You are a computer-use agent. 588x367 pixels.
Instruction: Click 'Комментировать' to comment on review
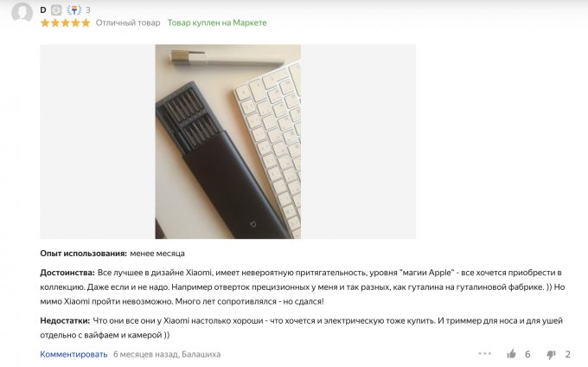(73, 354)
